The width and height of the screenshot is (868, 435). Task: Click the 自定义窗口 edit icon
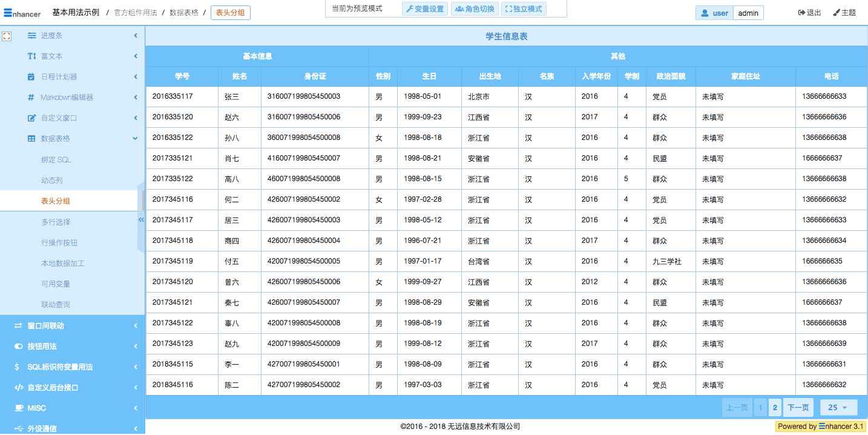pyautogui.click(x=31, y=118)
